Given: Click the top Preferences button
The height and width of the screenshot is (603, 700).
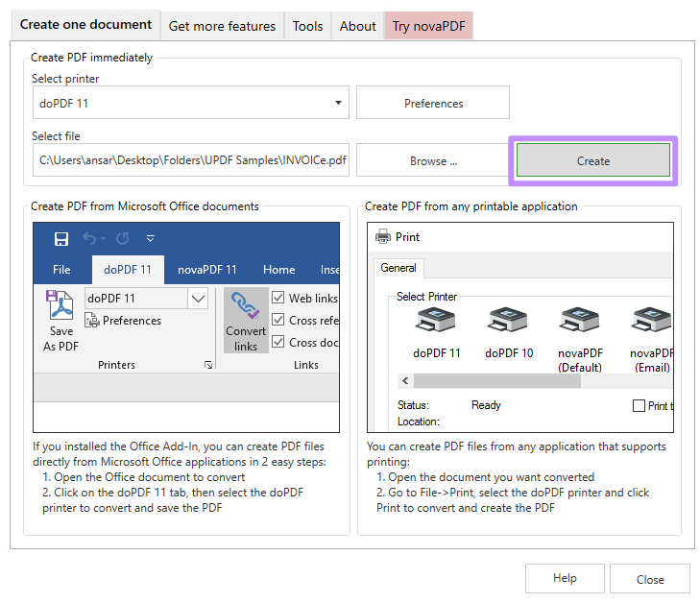Looking at the screenshot, I should click(433, 103).
